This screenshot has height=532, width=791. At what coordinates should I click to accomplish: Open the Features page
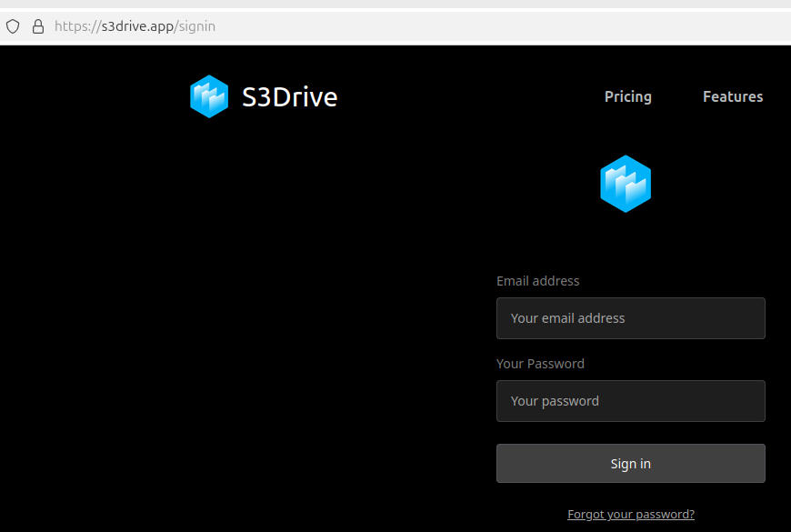733,96
